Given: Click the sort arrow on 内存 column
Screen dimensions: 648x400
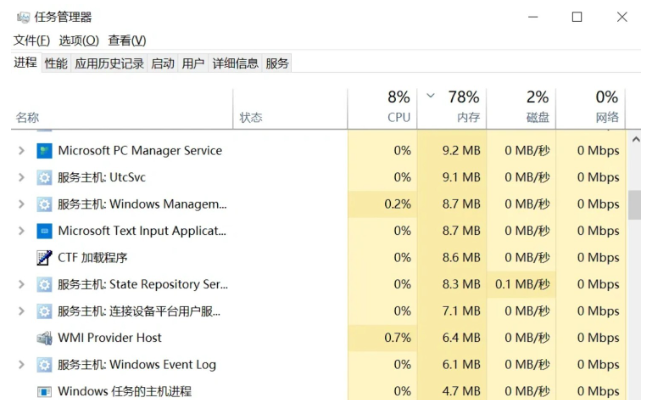Looking at the screenshot, I should click(431, 96).
